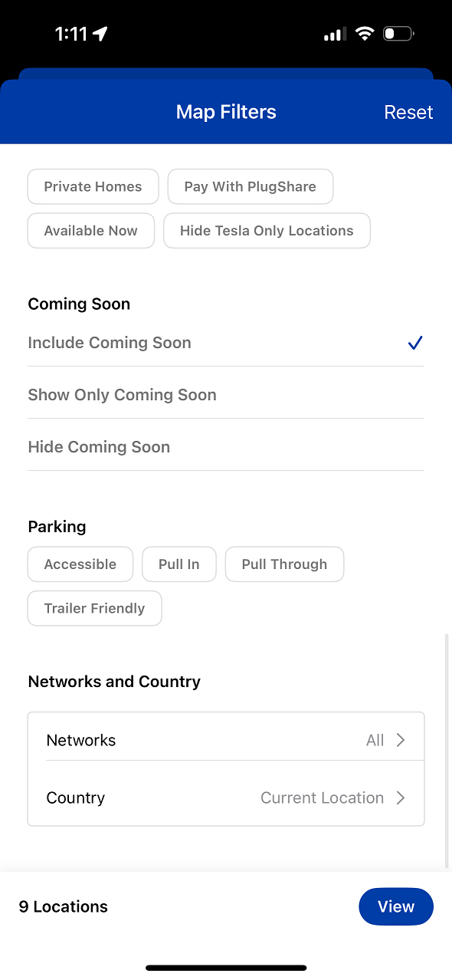The image size is (452, 980).
Task: Enable the Available Now filter chip
Action: [x=91, y=231]
